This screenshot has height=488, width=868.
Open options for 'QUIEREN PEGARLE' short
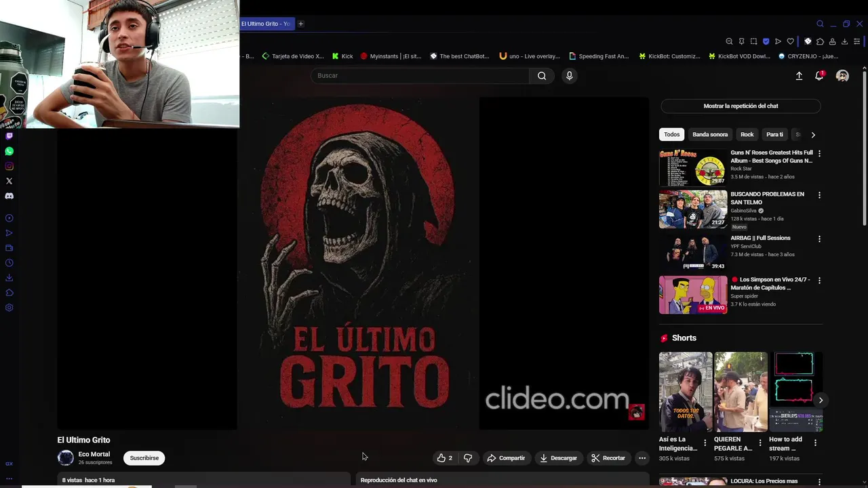(x=759, y=443)
